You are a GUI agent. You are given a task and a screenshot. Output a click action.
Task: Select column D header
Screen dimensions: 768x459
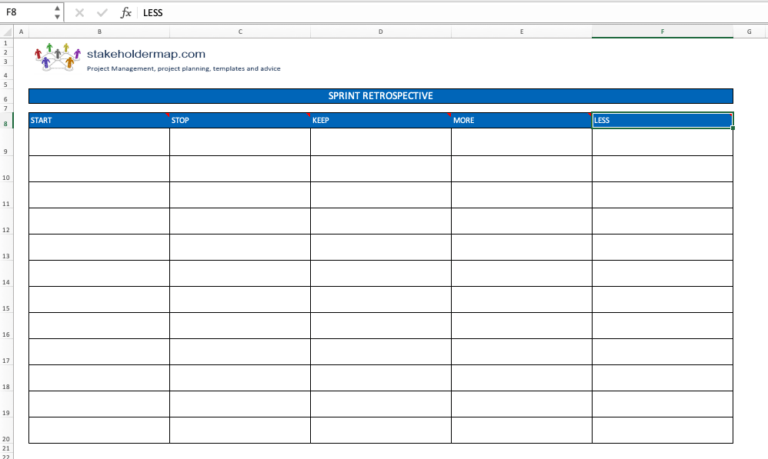(381, 32)
